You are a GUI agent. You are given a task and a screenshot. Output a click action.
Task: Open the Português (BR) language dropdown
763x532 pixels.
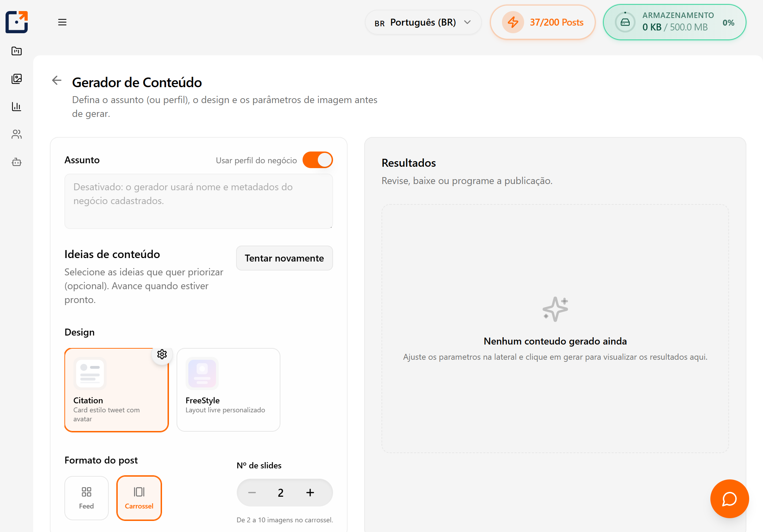tap(423, 22)
